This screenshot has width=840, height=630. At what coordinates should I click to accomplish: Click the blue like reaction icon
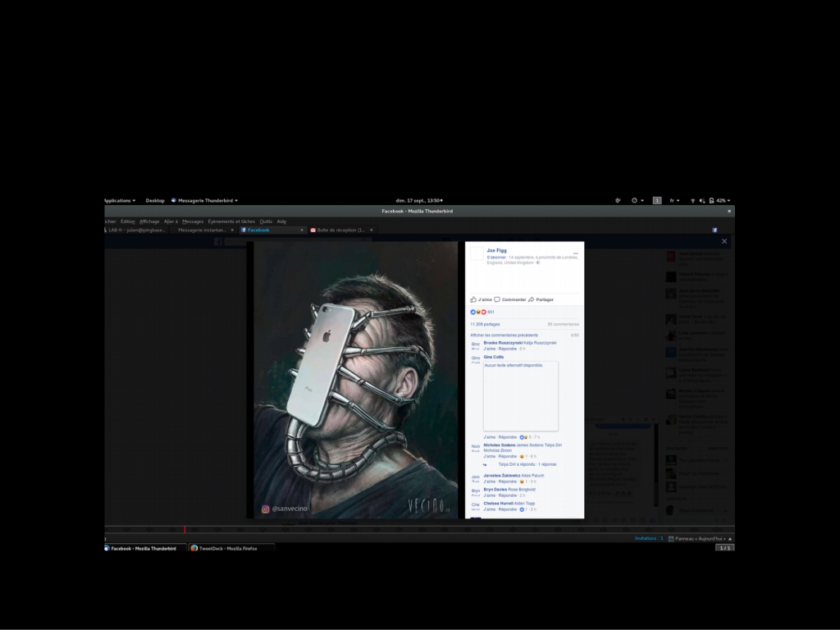(x=473, y=312)
